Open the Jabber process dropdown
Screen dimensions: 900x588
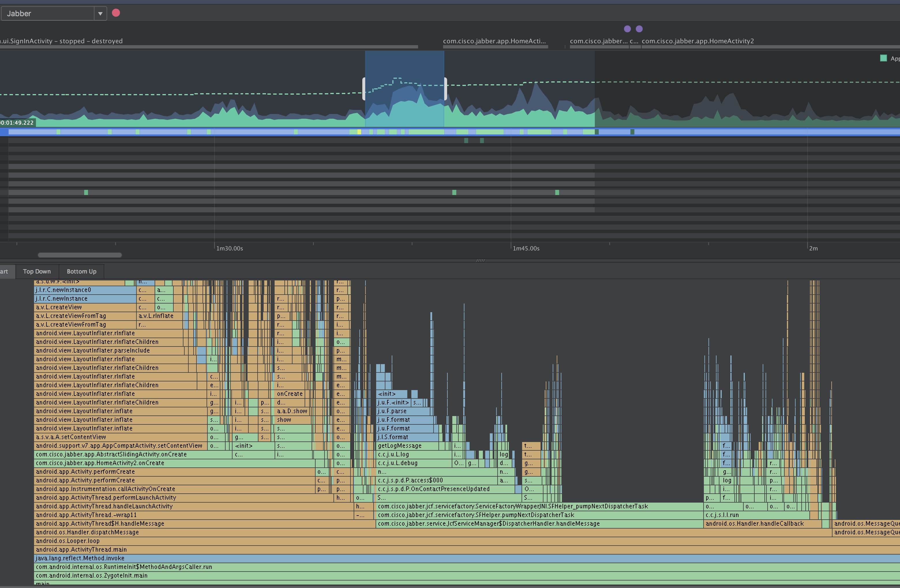53,13
